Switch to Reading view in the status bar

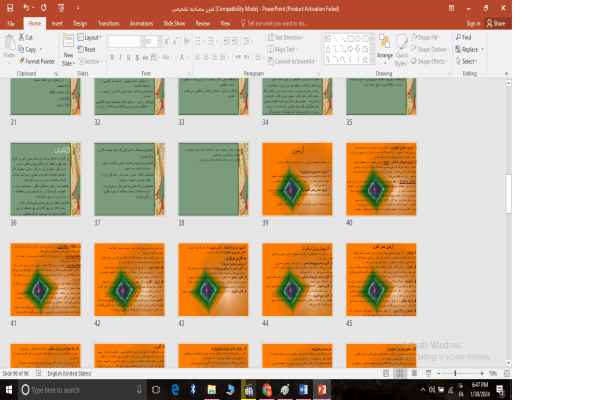pyautogui.click(x=414, y=373)
